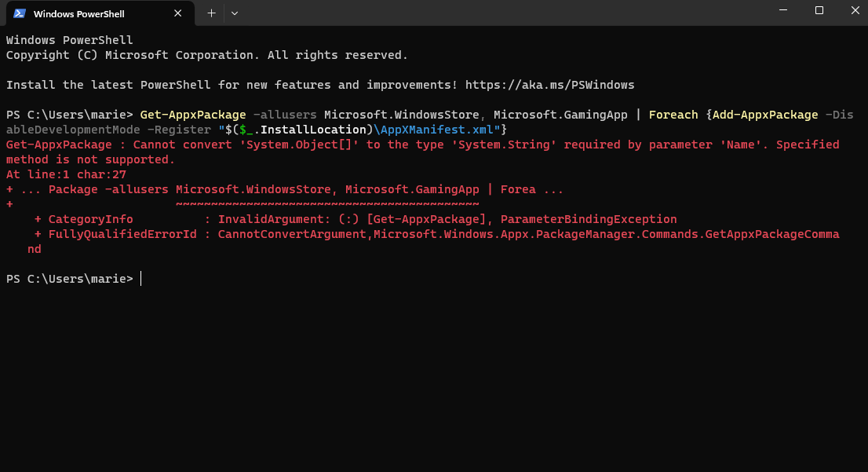Select the Windows PowerShell tab
The width and height of the screenshot is (868, 472).
(100, 13)
